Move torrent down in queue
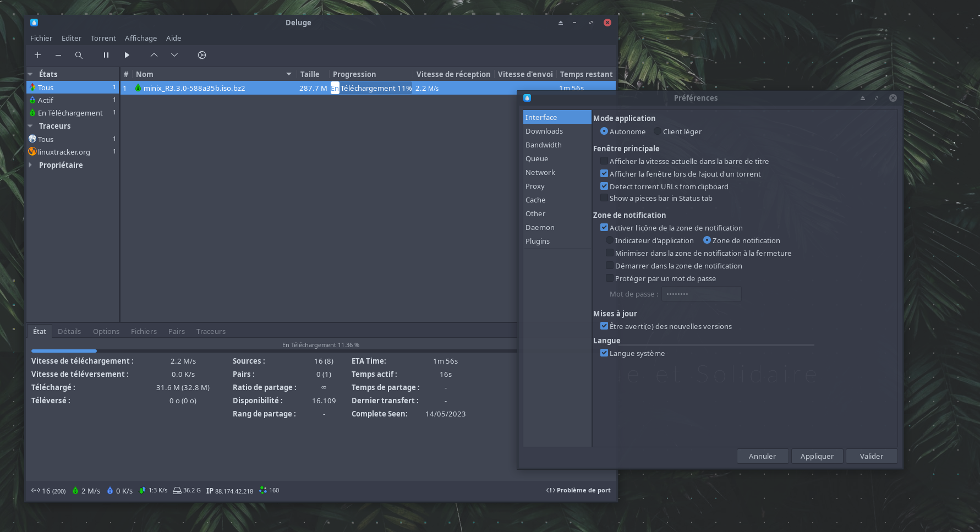This screenshot has width=980, height=532. point(174,55)
